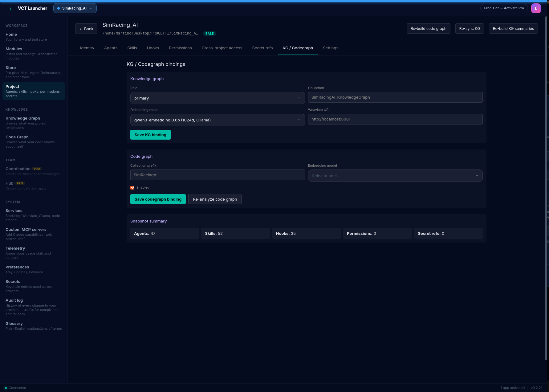The width and height of the screenshot is (549, 392).
Task: Click the project path /home/martino/Desktop/PROGETTI/SimRacing_AI
Action: [x=150, y=33]
